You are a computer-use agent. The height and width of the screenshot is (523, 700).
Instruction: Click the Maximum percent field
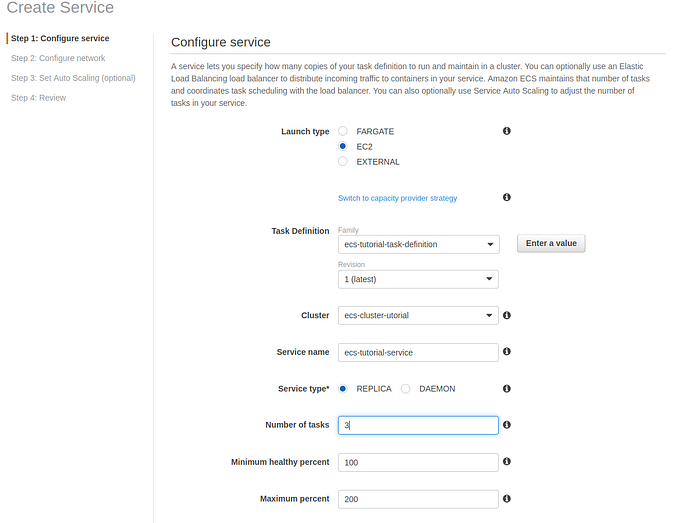[x=418, y=499]
